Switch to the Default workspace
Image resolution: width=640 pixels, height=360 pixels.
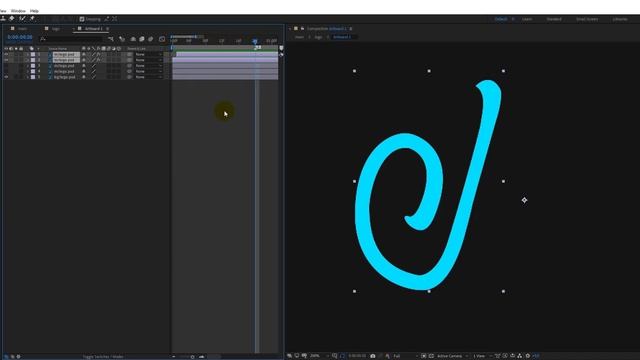(501, 19)
